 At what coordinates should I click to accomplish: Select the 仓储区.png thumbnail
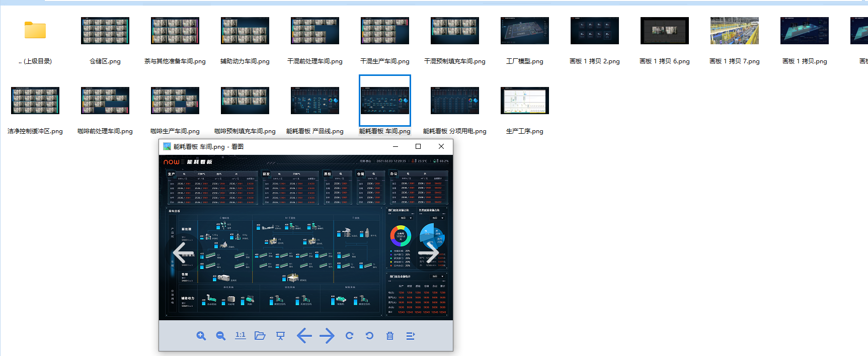coord(105,31)
